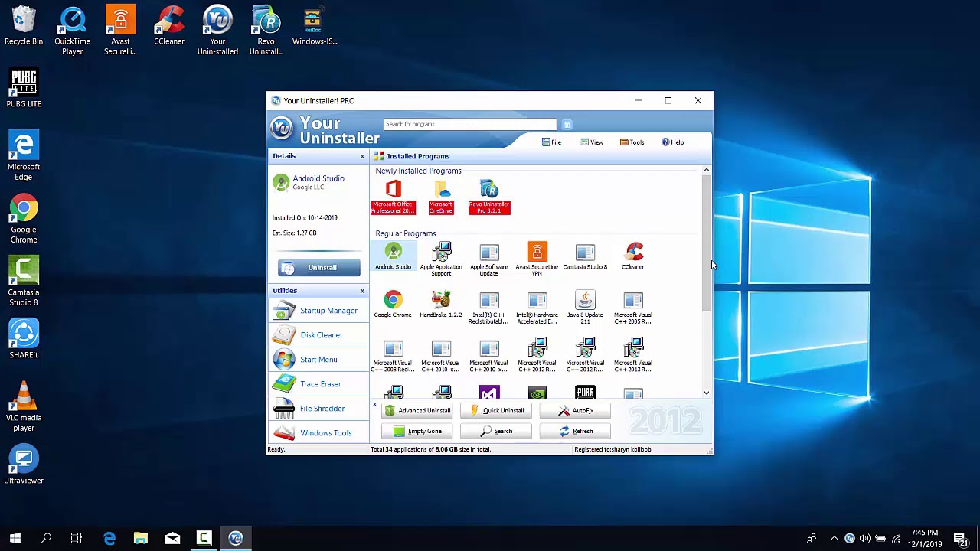The width and height of the screenshot is (980, 551).
Task: Select Revo Uninstaller Pro 3.2.1 program entry
Action: (x=489, y=197)
